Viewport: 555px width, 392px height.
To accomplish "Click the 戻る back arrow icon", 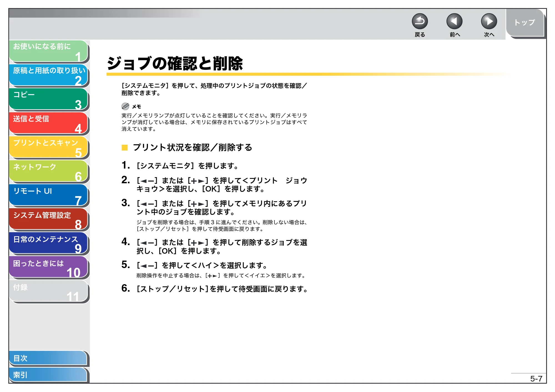I will tap(420, 21).
